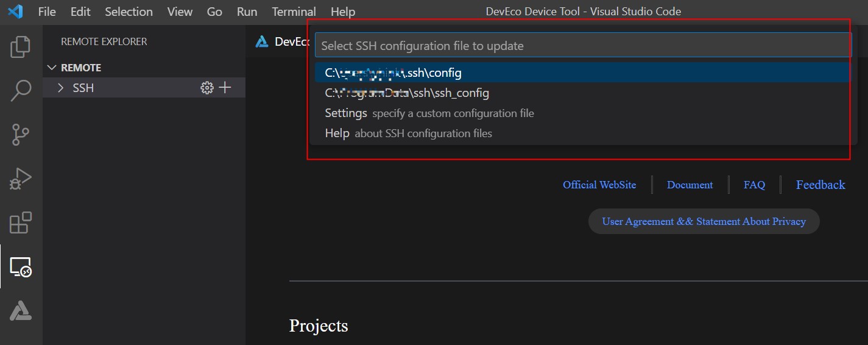Open the Selection menu
868x345 pixels.
129,12
